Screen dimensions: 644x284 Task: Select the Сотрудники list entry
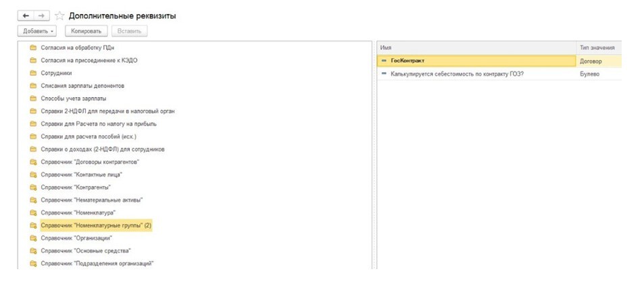coord(56,73)
